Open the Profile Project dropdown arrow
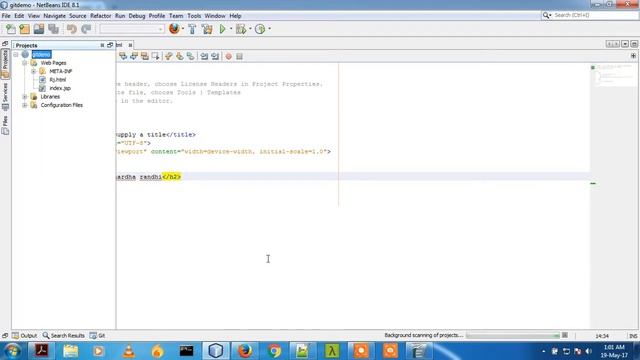This screenshot has height=360, width=640. (x=269, y=29)
